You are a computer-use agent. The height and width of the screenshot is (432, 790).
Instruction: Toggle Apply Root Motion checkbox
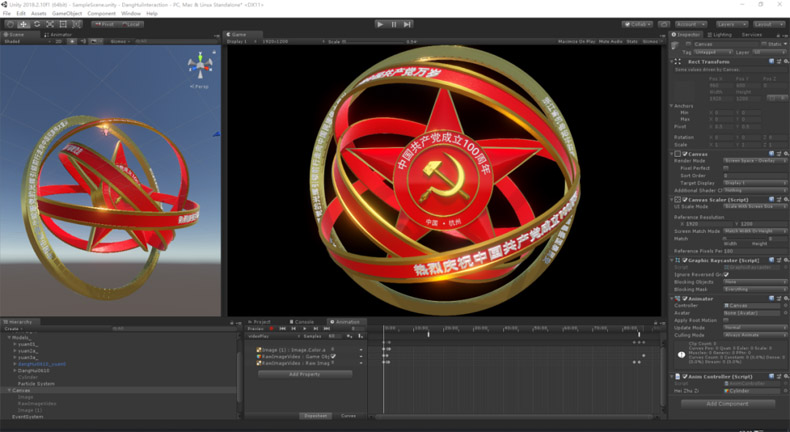tap(726, 320)
